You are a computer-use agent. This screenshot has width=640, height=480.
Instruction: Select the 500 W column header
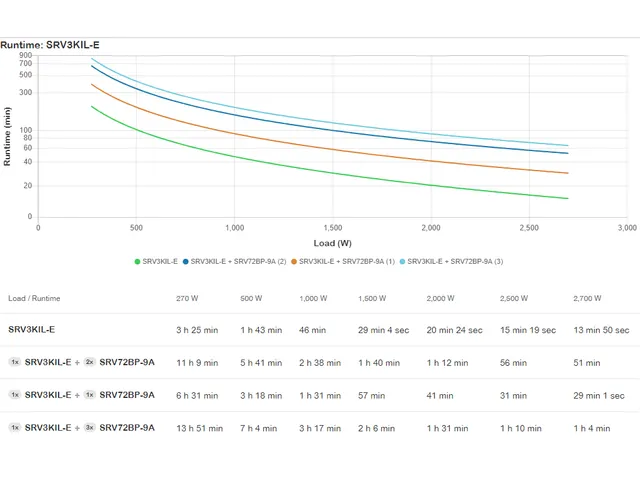[x=251, y=298]
